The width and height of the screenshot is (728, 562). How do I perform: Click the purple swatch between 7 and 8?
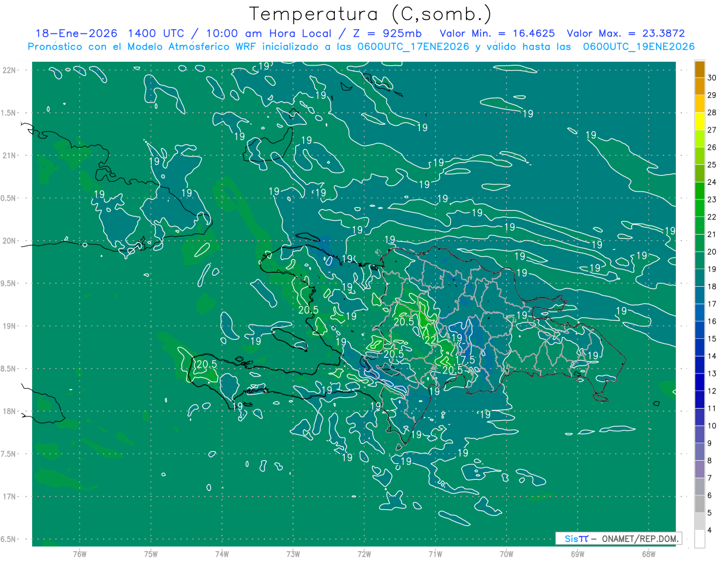tap(699, 469)
